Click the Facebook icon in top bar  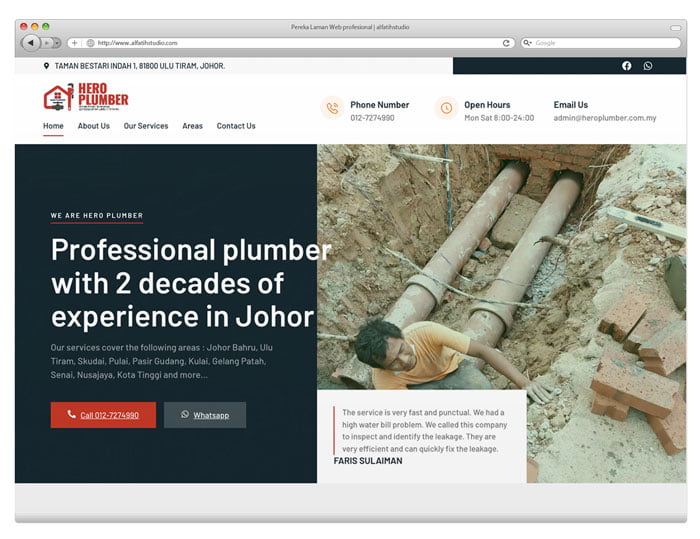pos(627,66)
